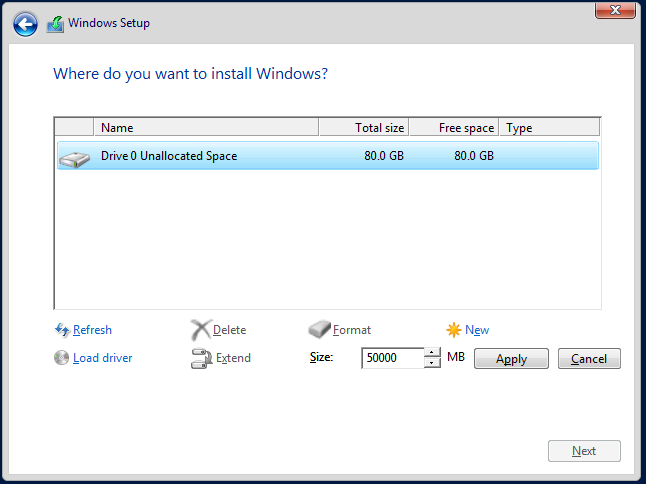The height and width of the screenshot is (484, 646).
Task: Click the Free space column header
Action: pos(454,127)
